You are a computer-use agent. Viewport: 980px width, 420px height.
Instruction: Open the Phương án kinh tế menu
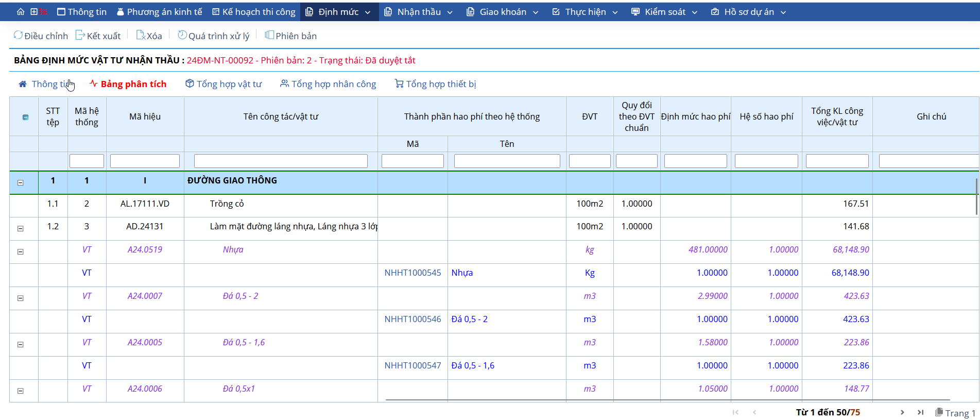pos(159,12)
